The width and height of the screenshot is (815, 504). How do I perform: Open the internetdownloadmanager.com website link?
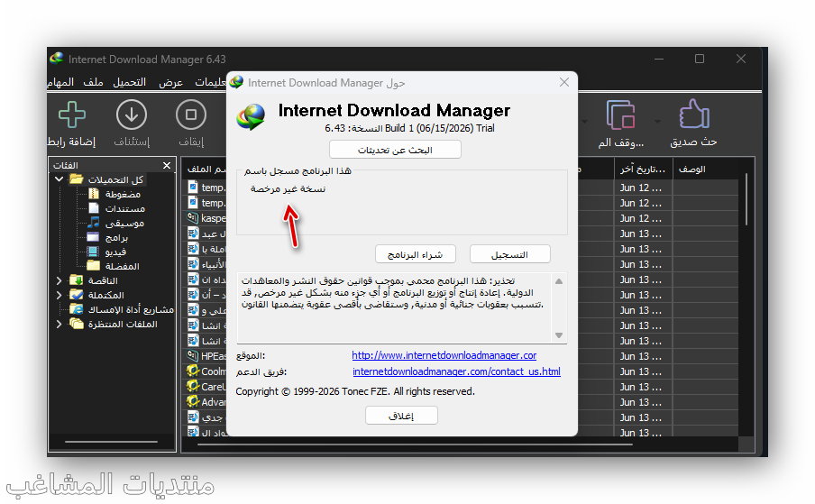(444, 355)
